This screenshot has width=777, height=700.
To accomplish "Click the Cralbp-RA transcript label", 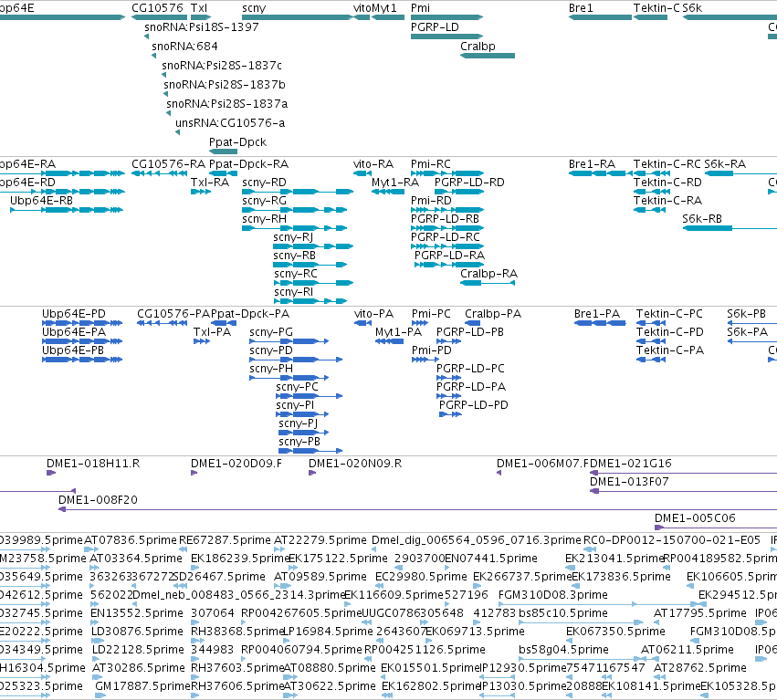I will tap(488, 274).
